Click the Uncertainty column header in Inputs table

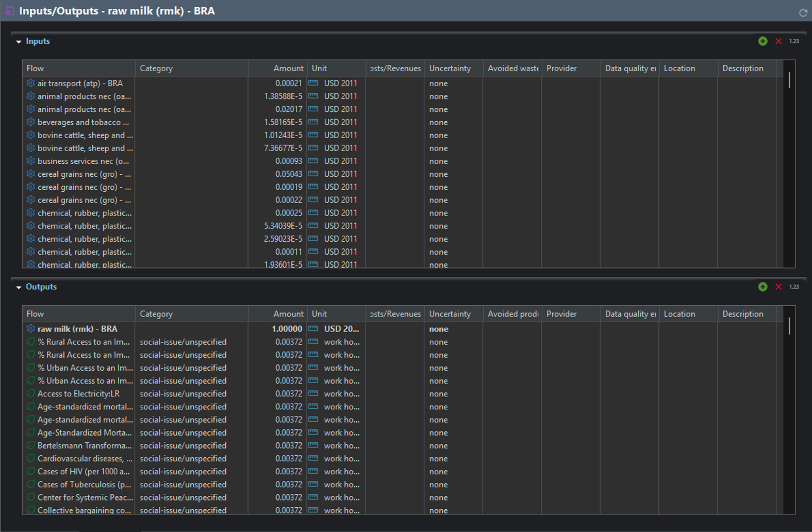point(454,68)
